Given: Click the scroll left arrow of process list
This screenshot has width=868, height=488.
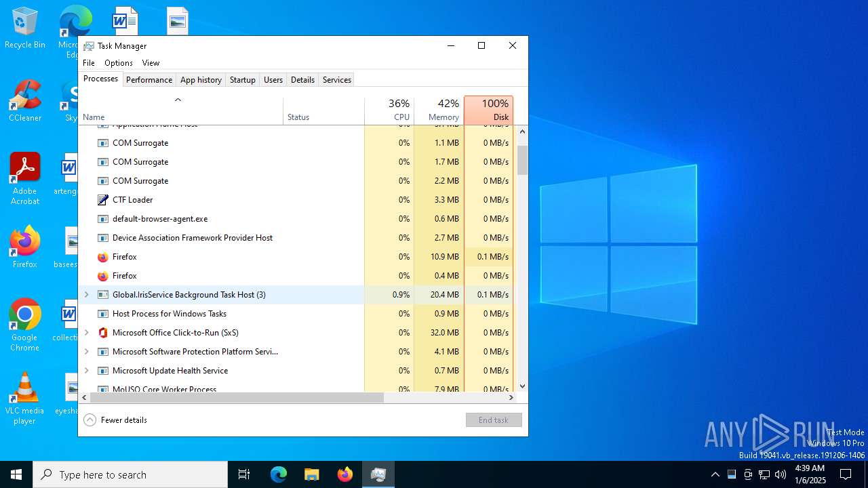Looking at the screenshot, I should [x=84, y=398].
